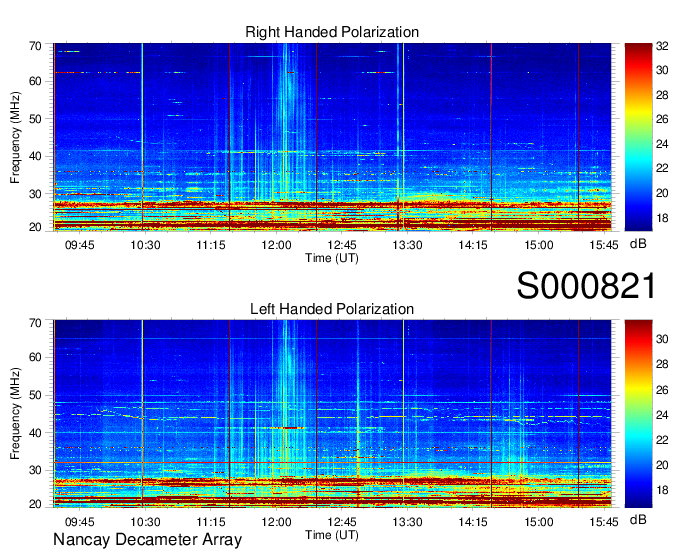Click 15:00 tick on Left Handed time axis

pos(539,522)
